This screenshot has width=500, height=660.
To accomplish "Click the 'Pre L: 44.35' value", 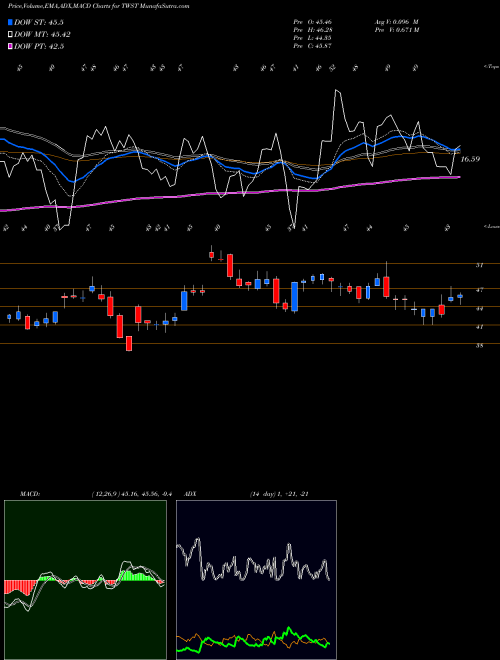I will tap(312, 38).
